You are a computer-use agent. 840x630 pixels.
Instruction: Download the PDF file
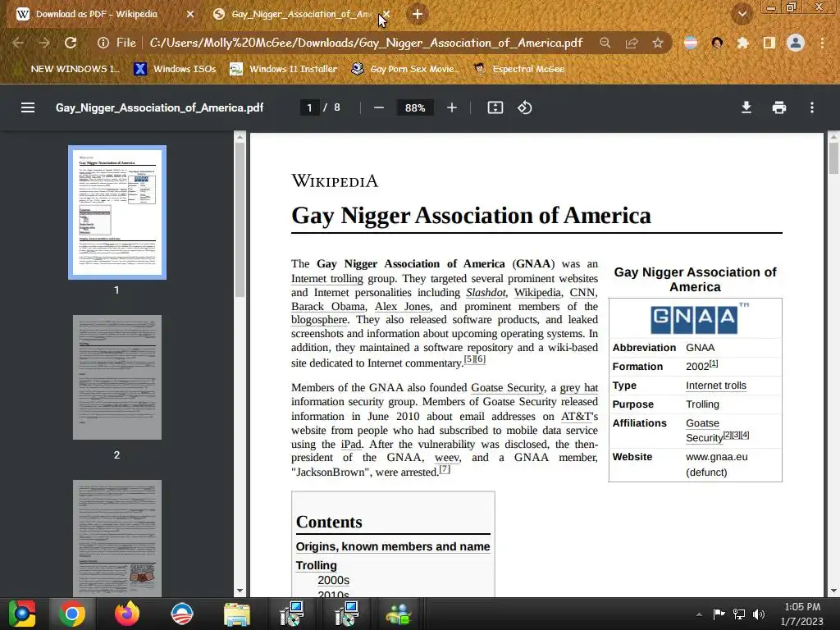click(x=746, y=107)
